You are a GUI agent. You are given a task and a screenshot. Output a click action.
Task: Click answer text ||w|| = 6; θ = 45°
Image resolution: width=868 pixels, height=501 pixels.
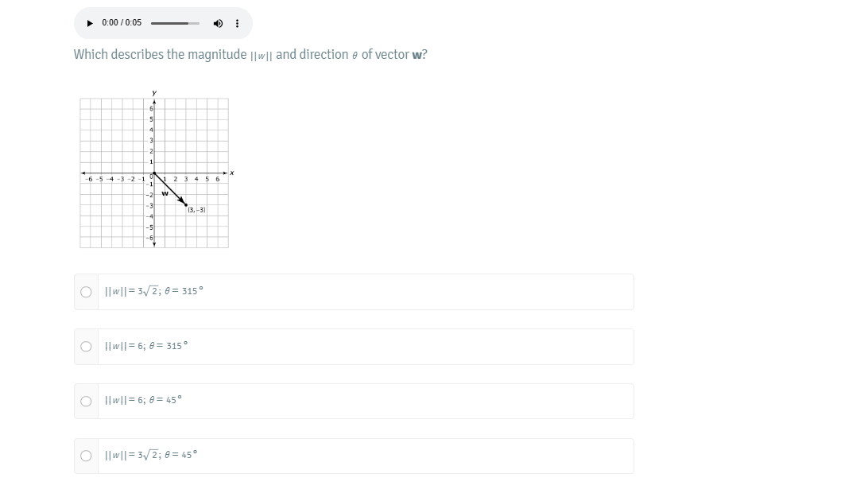pyautogui.click(x=143, y=401)
